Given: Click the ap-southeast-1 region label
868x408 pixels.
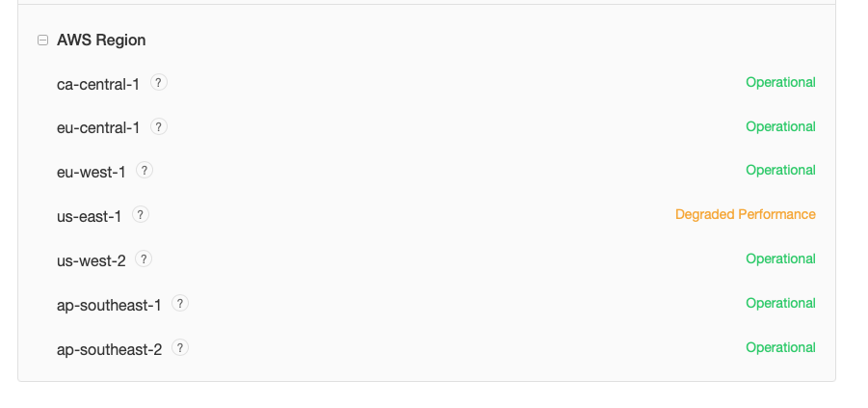Looking at the screenshot, I should pos(109,304).
